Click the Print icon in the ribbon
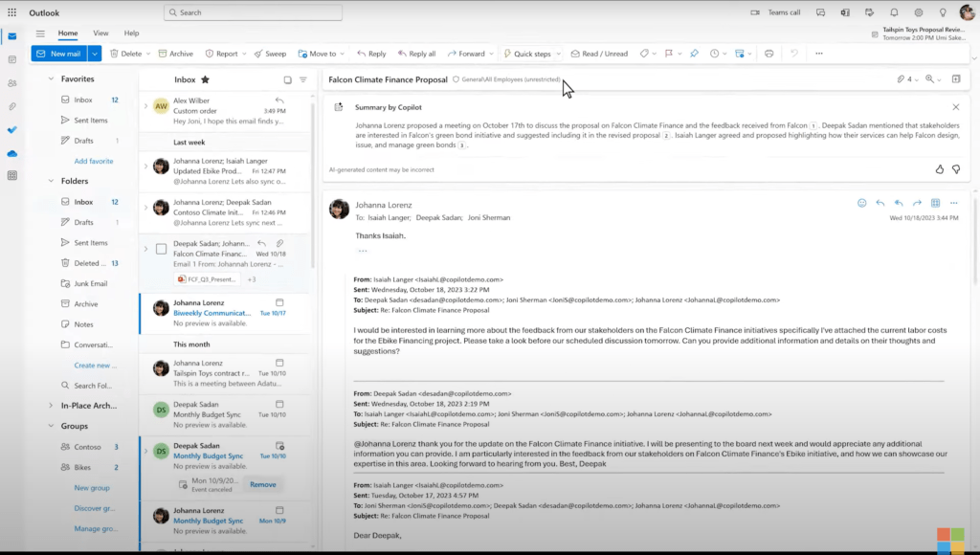Viewport: 980px width, 555px height. tap(768, 54)
